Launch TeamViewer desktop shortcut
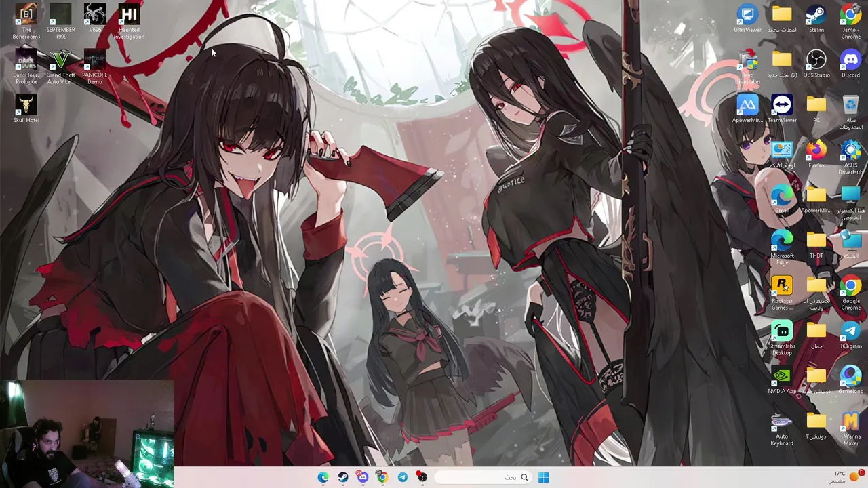 tap(782, 109)
